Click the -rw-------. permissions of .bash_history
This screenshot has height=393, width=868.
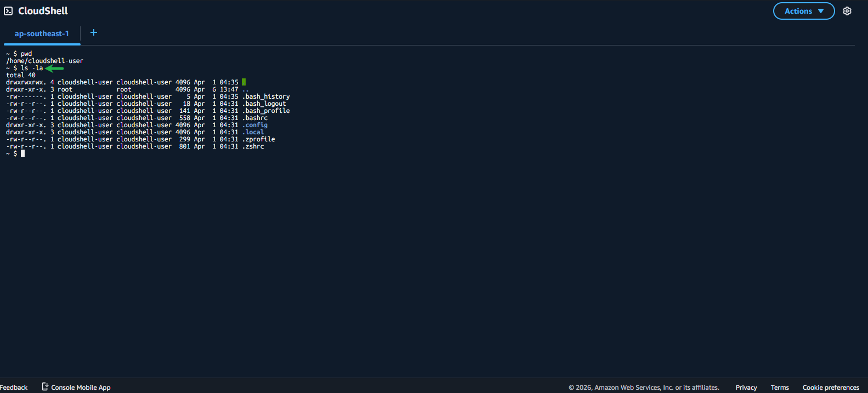[26, 96]
